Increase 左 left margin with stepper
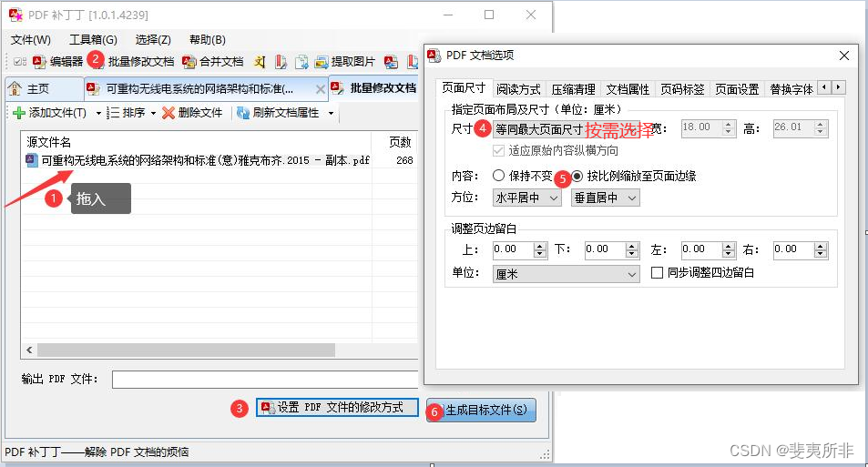This screenshot has height=467, width=868. tap(729, 246)
